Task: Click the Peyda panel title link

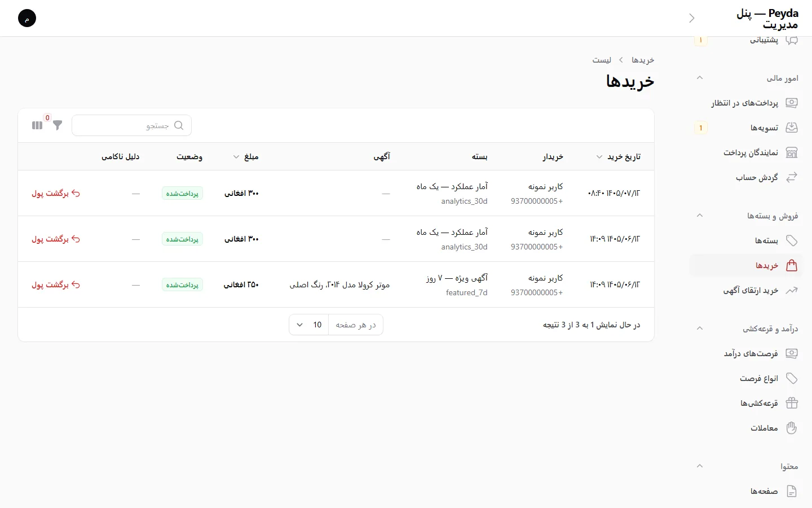Action: (767, 19)
